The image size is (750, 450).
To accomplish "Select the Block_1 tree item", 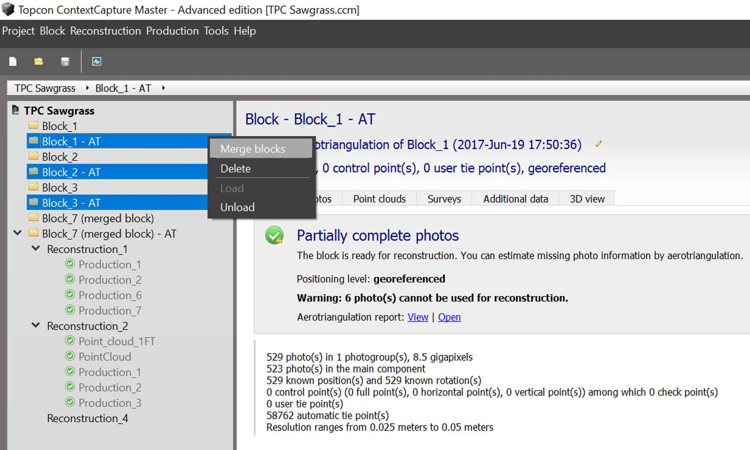I will 59,126.
